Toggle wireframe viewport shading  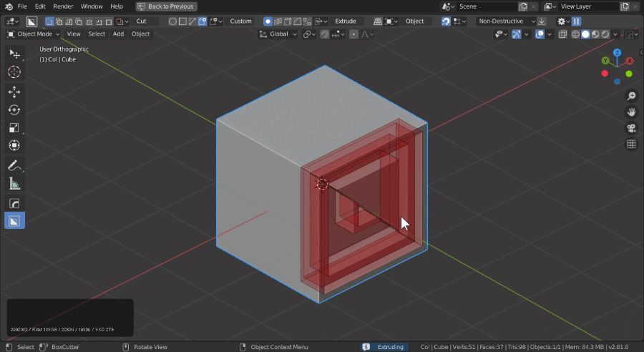point(575,34)
